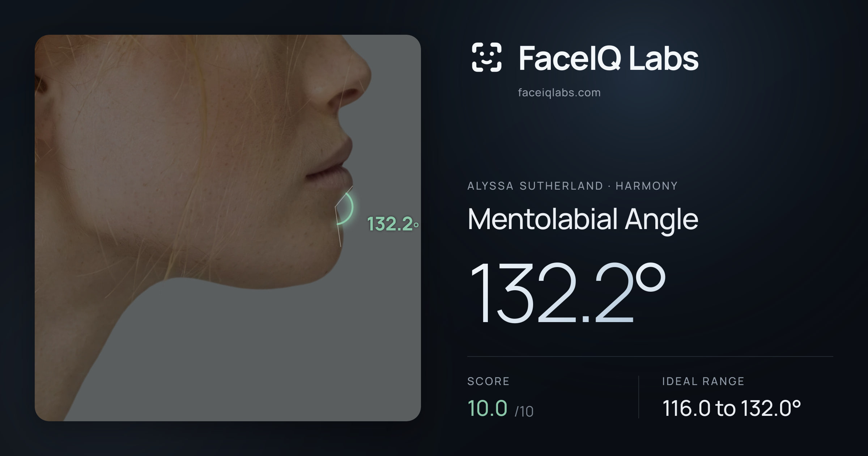Click the green angle arc marker at chin
The image size is (868, 456).
pyautogui.click(x=345, y=208)
